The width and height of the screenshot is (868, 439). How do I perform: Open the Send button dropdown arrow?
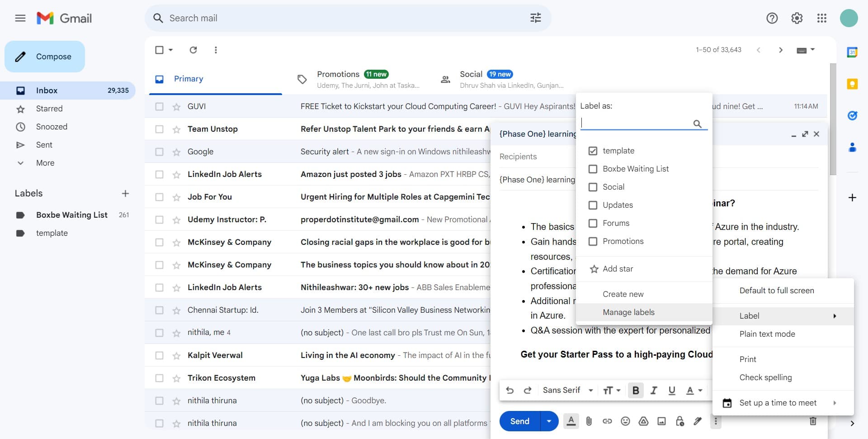click(x=549, y=421)
